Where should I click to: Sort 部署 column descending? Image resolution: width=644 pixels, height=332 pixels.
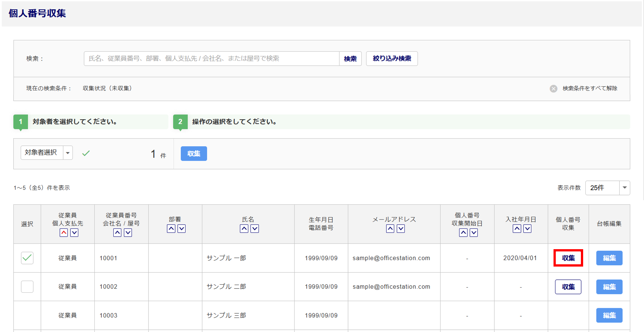(x=182, y=229)
